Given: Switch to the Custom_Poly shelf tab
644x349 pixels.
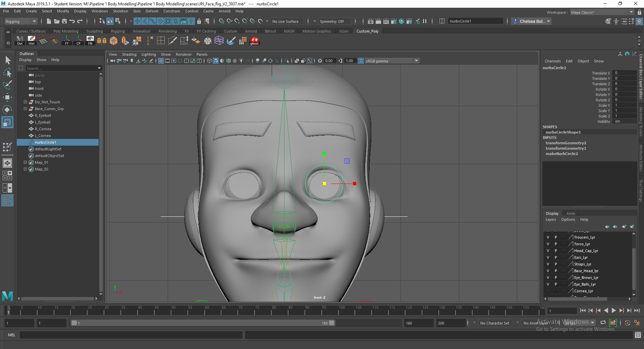Looking at the screenshot, I should [367, 31].
